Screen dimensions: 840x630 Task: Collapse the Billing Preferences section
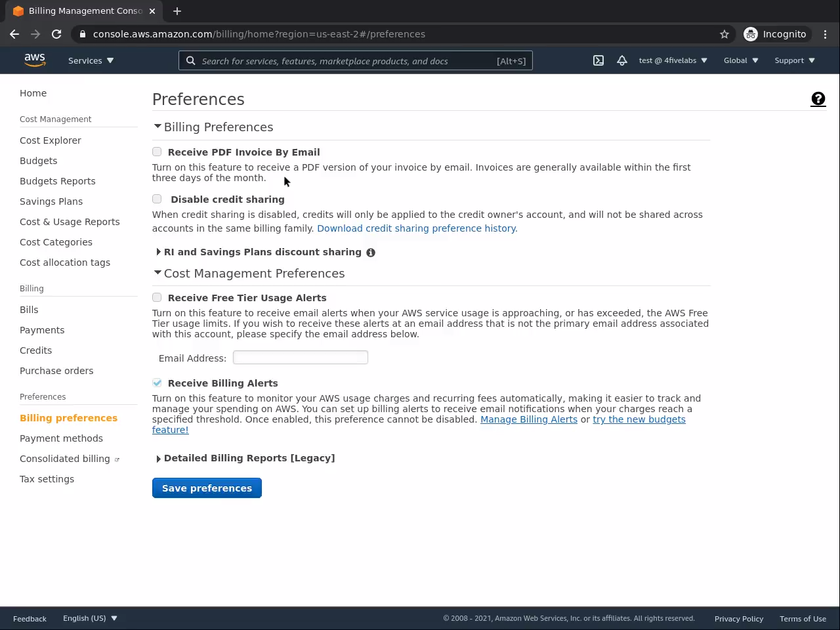(157, 127)
